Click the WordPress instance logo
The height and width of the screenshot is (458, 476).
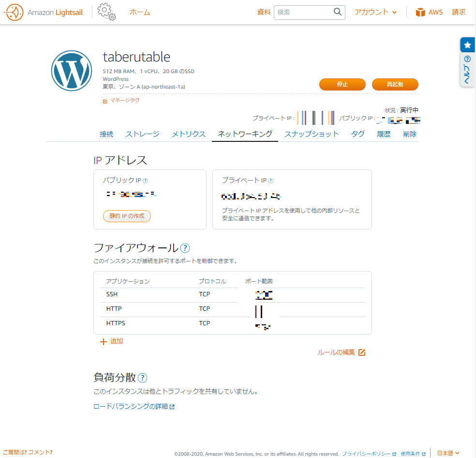click(x=72, y=71)
